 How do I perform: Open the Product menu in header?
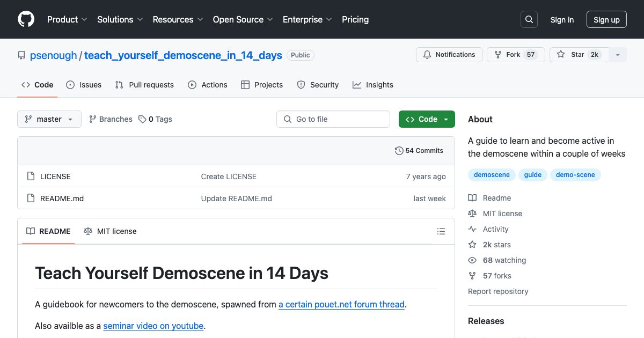pyautogui.click(x=67, y=19)
